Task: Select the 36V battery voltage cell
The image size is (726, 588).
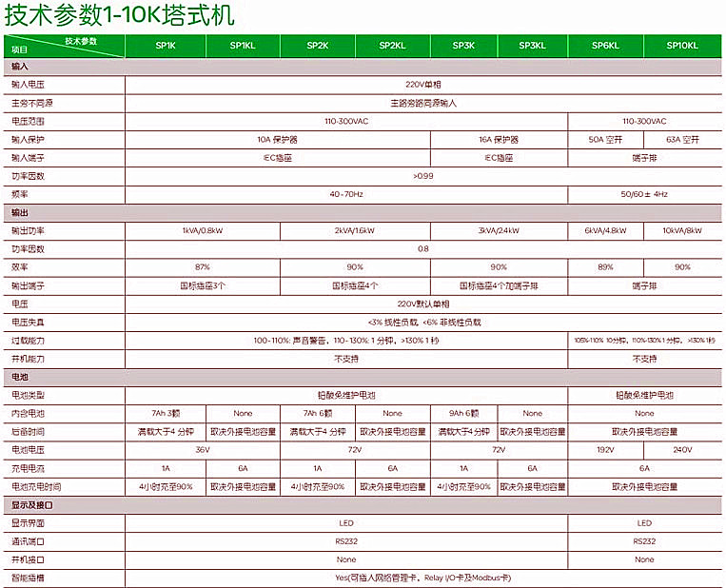Action: pos(203,449)
